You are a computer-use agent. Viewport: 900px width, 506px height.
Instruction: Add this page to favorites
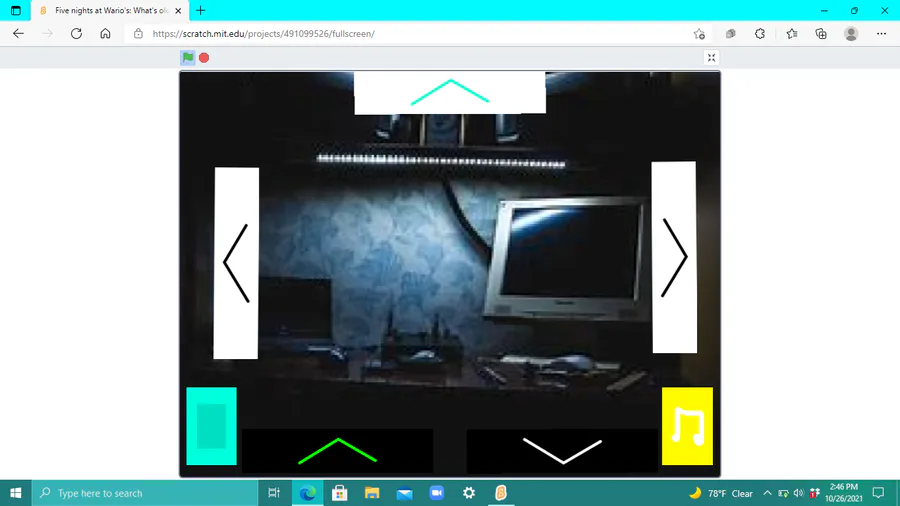(x=699, y=34)
